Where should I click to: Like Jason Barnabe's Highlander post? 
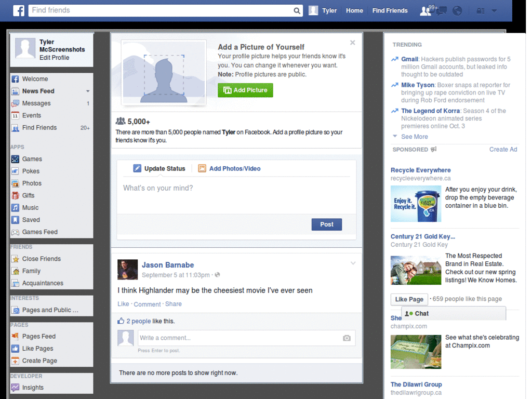pyautogui.click(x=123, y=303)
